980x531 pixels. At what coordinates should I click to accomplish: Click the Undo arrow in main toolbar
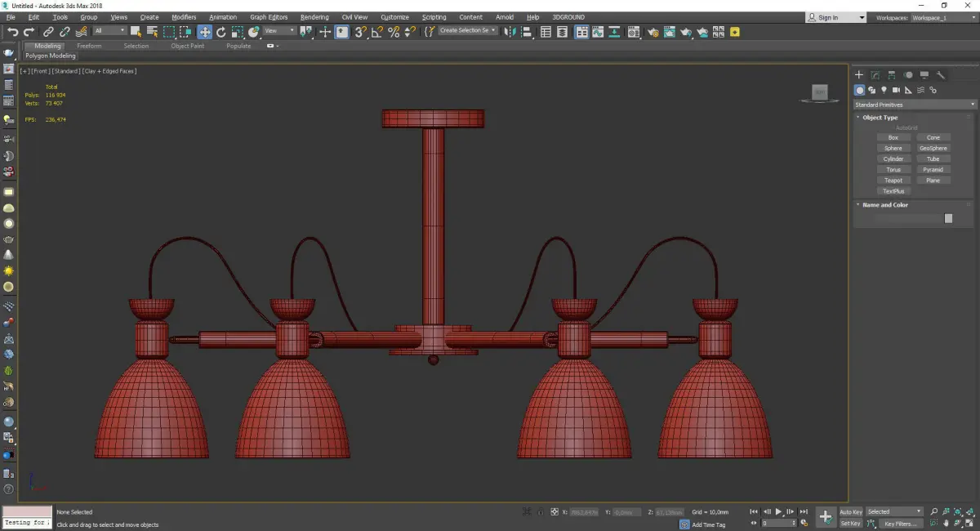pyautogui.click(x=12, y=32)
